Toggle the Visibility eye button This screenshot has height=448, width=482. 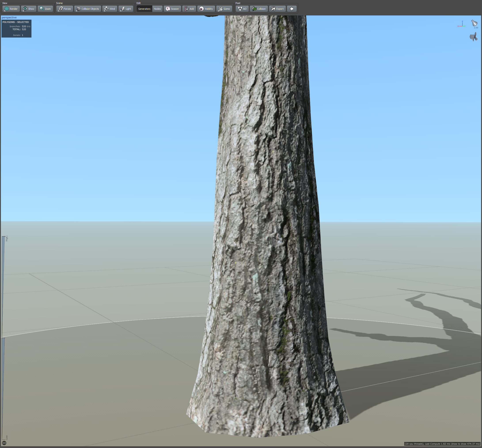tap(206, 9)
